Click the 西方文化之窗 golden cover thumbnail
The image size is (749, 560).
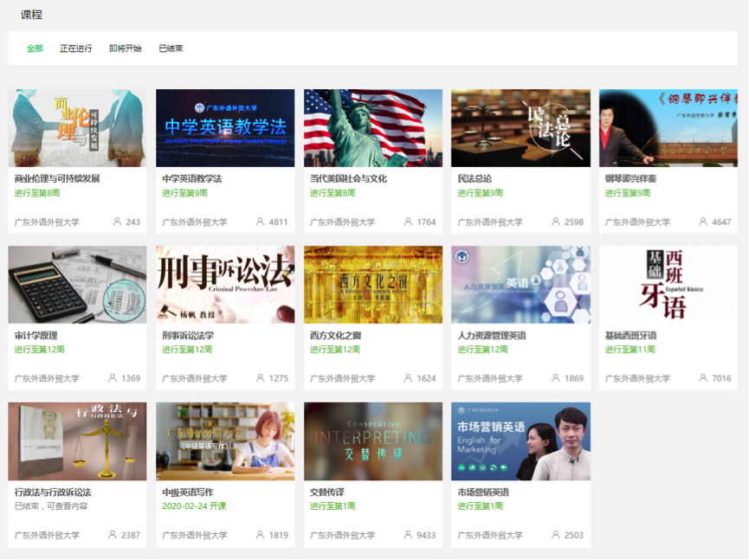(x=373, y=285)
